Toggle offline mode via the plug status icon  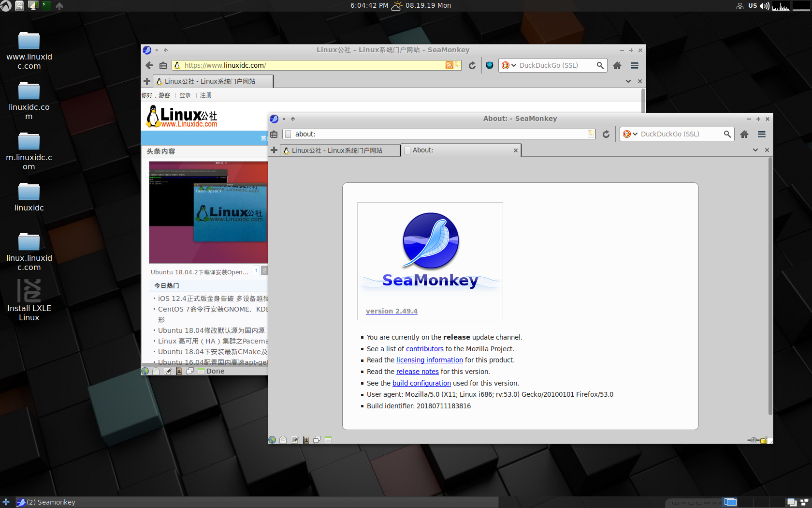pyautogui.click(x=753, y=440)
